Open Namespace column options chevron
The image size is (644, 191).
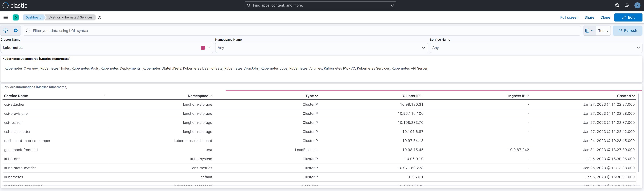[x=211, y=96]
